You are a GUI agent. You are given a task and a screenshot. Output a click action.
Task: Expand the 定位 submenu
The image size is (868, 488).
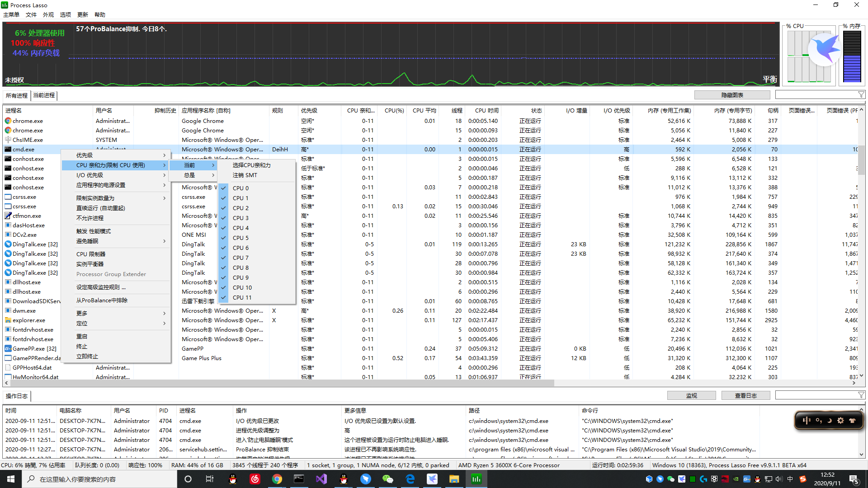[116, 323]
